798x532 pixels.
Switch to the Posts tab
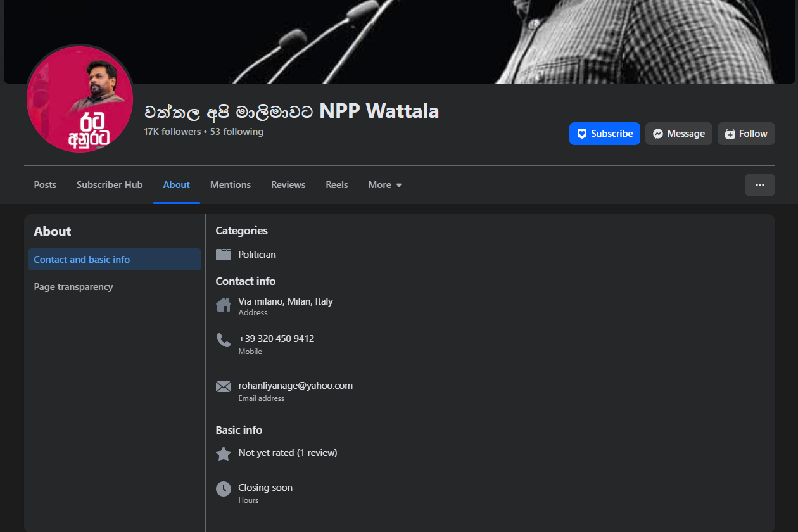45,185
